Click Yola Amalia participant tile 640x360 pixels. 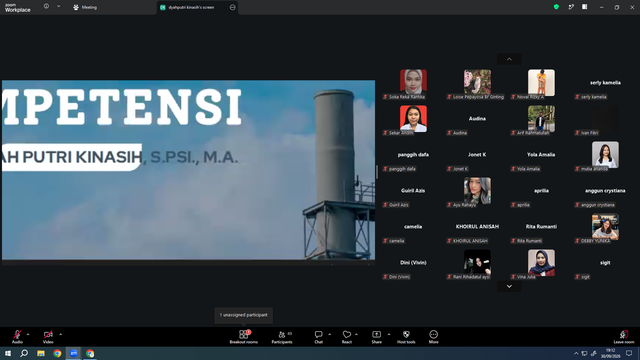[541, 156]
